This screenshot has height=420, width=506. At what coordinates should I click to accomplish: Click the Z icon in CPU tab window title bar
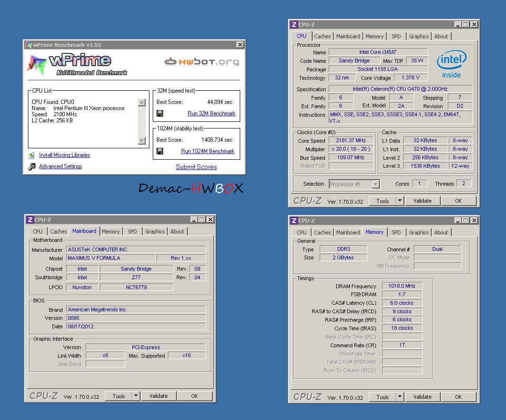click(294, 25)
